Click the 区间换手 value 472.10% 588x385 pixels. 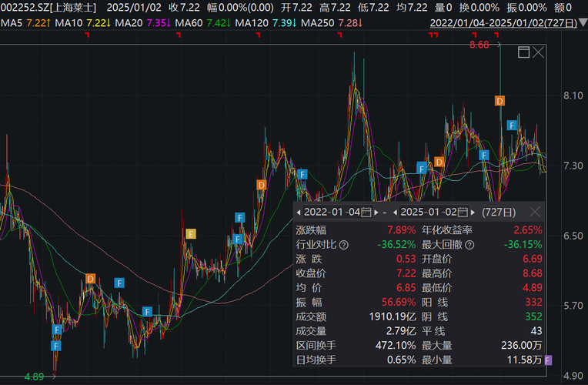pyautogui.click(x=396, y=346)
